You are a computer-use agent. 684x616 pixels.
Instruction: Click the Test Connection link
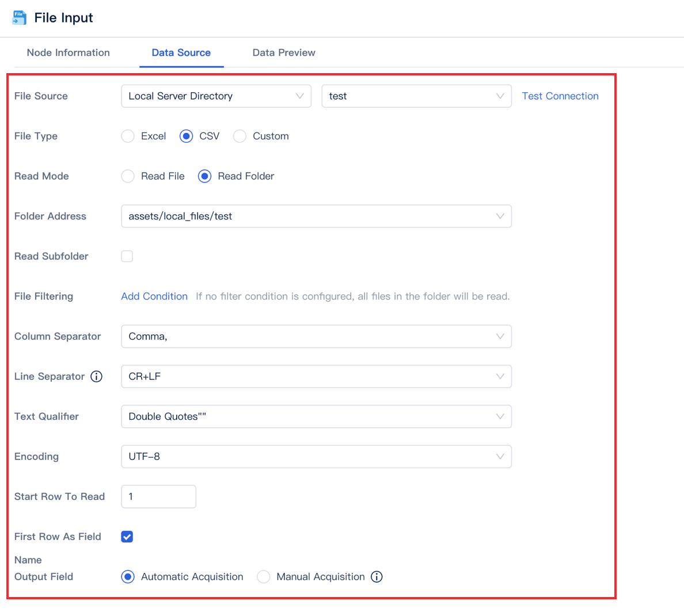560,96
